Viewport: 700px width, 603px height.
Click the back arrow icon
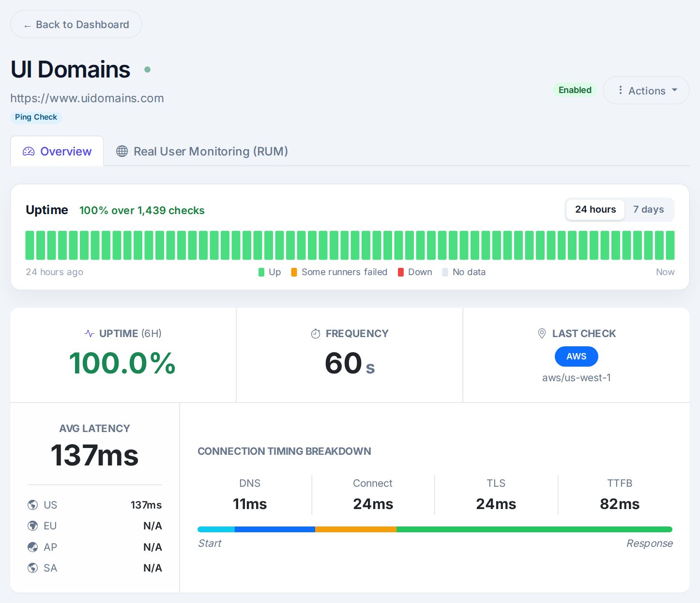(28, 25)
